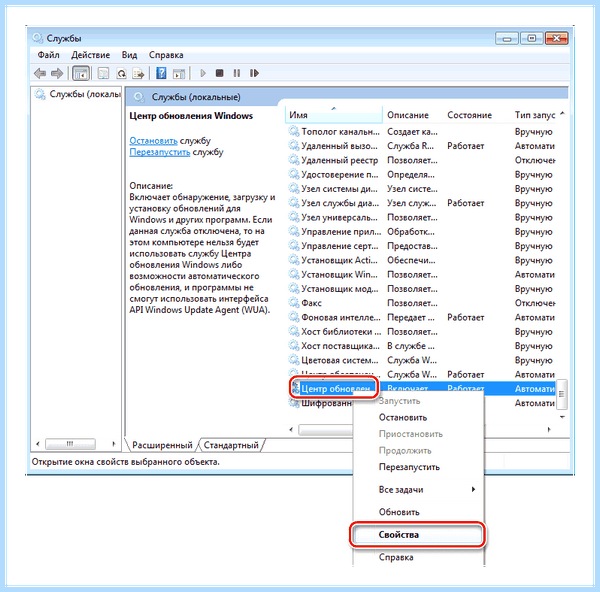This screenshot has width=600, height=592.
Task: Click the Stop service square icon
Action: (x=219, y=73)
